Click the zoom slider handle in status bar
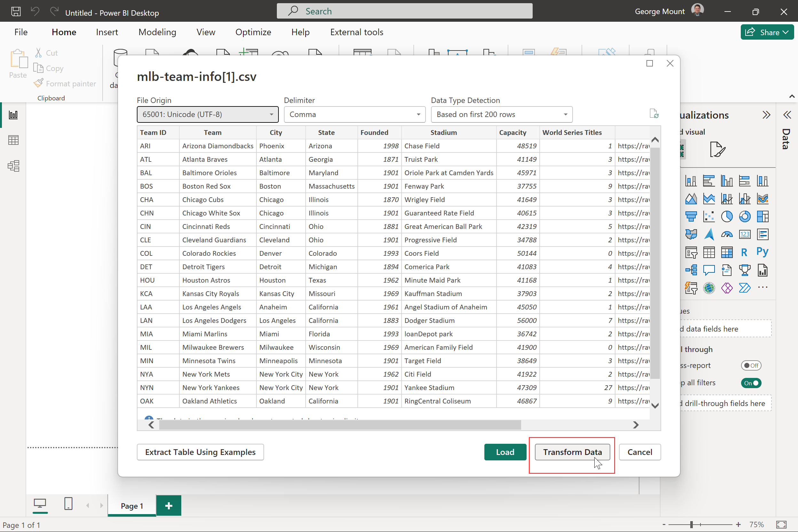The width and height of the screenshot is (798, 532). click(x=691, y=525)
